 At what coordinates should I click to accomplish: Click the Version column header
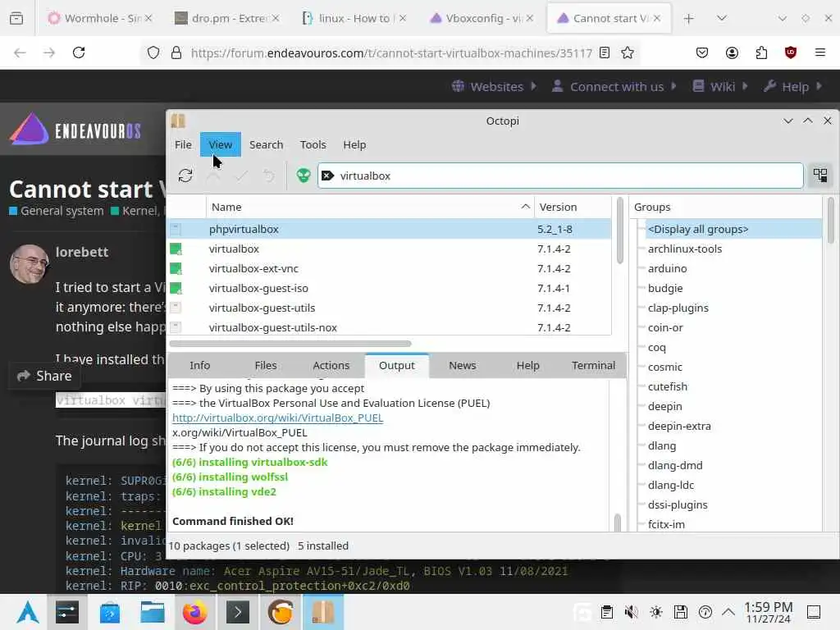pos(572,207)
